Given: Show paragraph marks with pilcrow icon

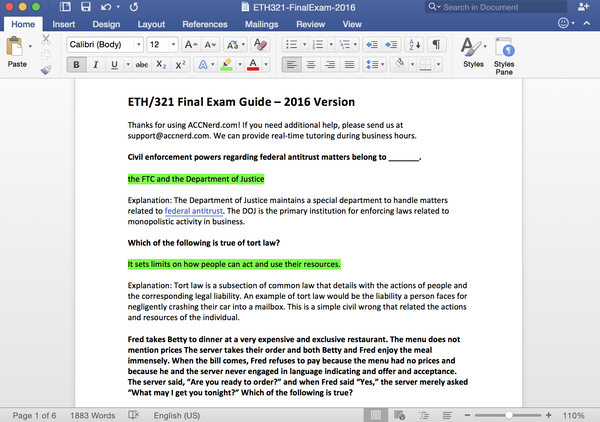Looking at the screenshot, I should coord(438,45).
